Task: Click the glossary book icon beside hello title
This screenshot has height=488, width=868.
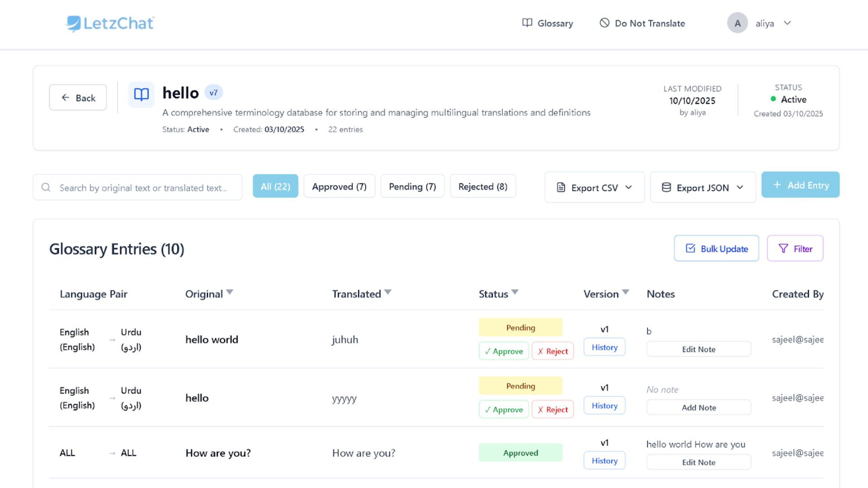Action: coord(142,94)
